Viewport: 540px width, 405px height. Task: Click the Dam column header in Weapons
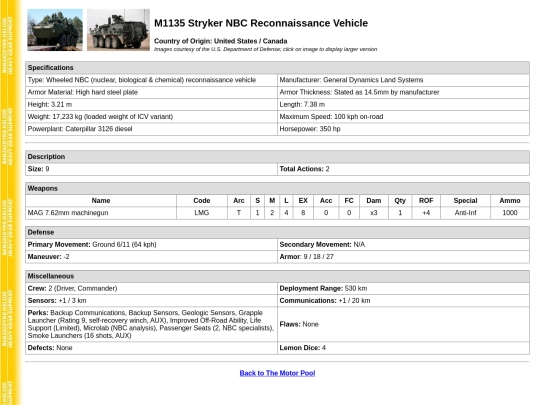pyautogui.click(x=374, y=201)
